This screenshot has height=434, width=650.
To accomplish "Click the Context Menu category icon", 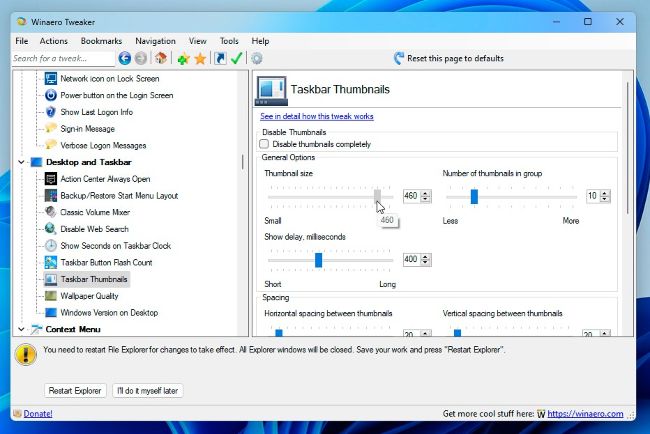I will (36, 330).
